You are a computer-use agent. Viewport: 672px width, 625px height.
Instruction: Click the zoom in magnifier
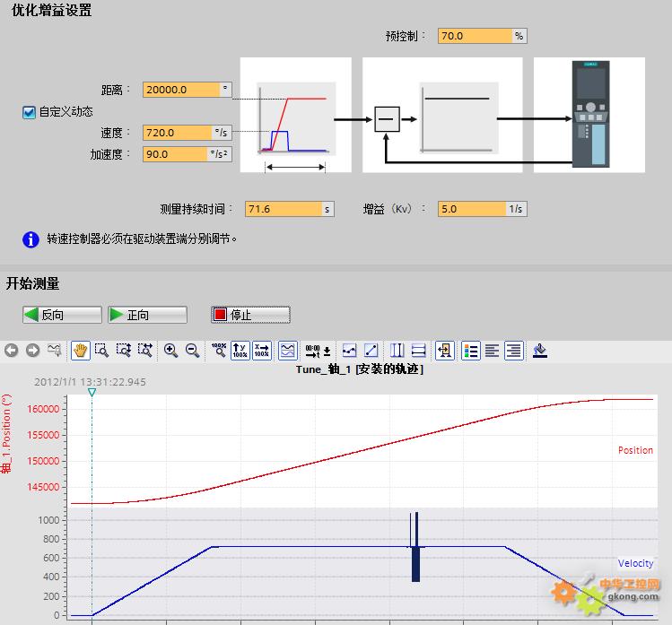(170, 351)
